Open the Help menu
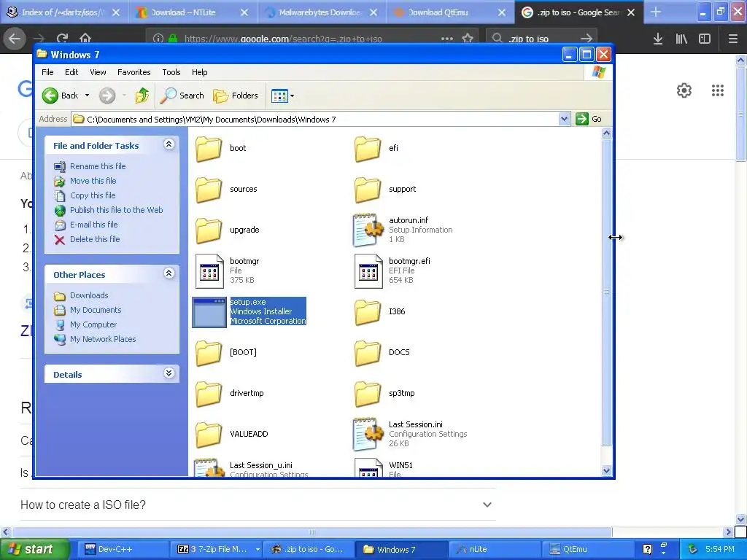The height and width of the screenshot is (560, 747). point(200,72)
